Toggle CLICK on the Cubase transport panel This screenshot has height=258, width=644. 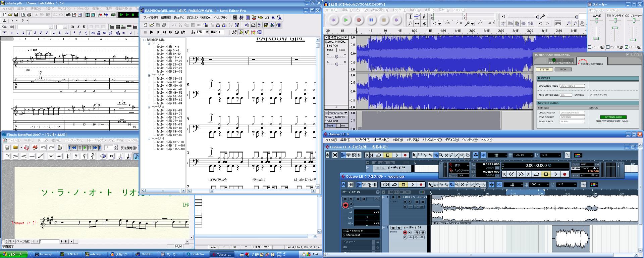(576, 165)
